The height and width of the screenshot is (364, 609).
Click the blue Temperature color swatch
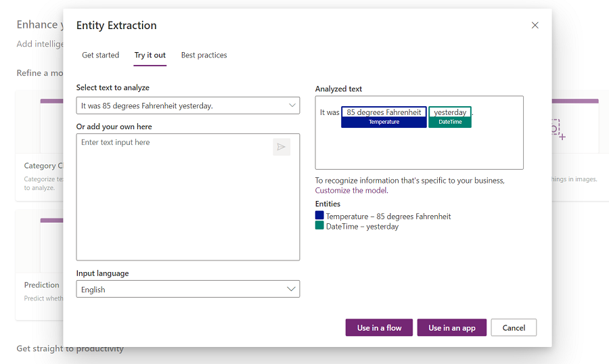319,215
